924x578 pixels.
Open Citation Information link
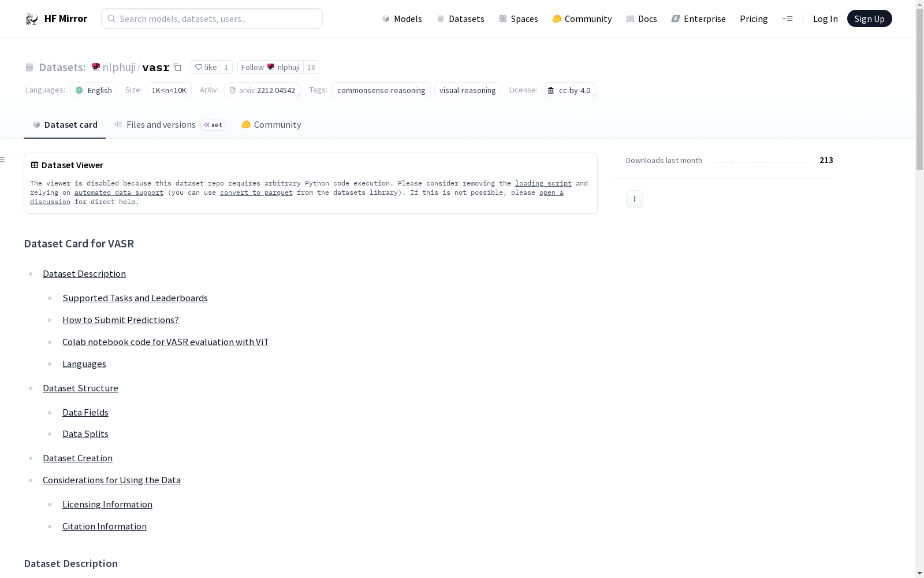coord(105,526)
